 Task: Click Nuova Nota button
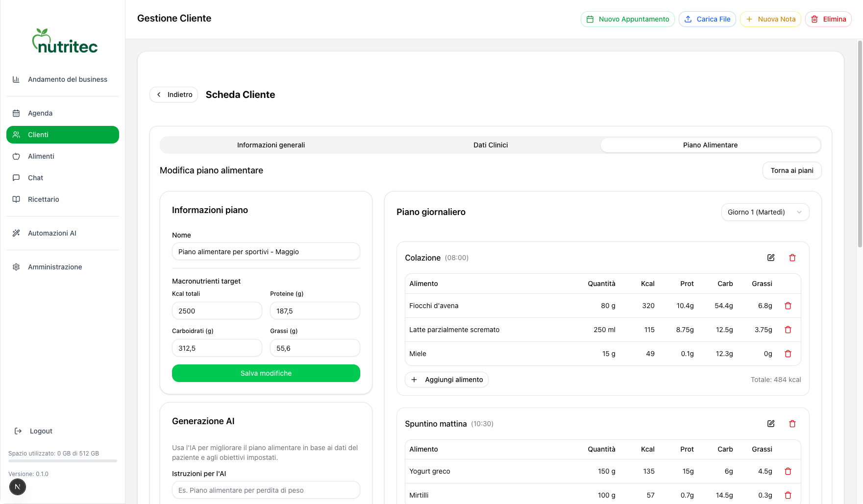tap(770, 19)
